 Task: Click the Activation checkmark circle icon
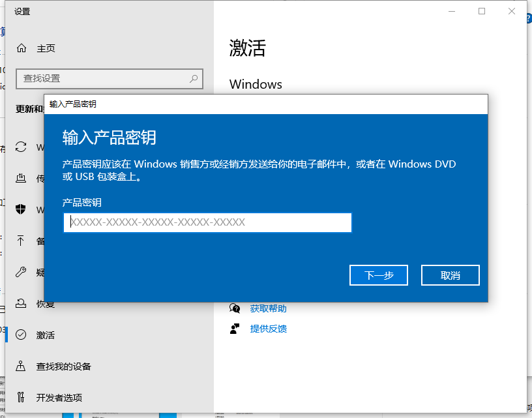(21, 335)
